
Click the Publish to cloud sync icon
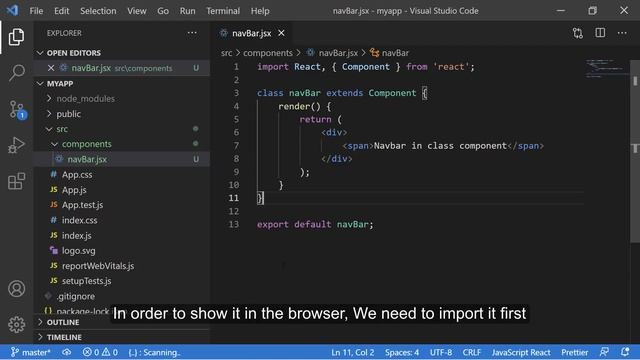[x=67, y=352]
